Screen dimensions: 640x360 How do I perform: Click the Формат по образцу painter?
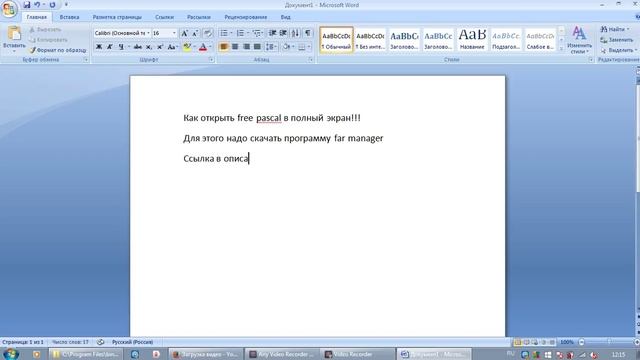coord(58,50)
